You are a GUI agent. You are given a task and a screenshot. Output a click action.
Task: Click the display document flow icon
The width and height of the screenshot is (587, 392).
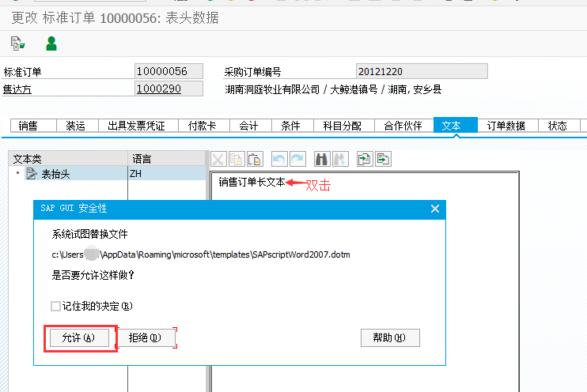pos(17,43)
